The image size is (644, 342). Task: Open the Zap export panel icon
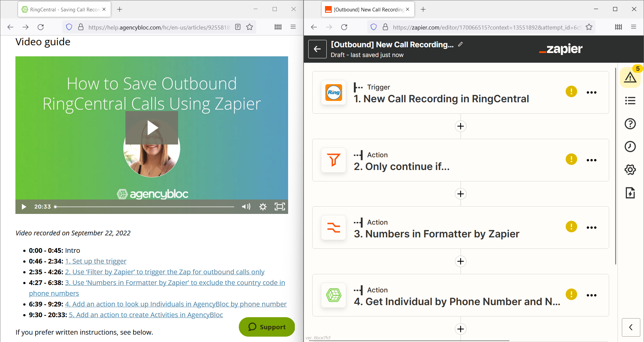coord(630,192)
